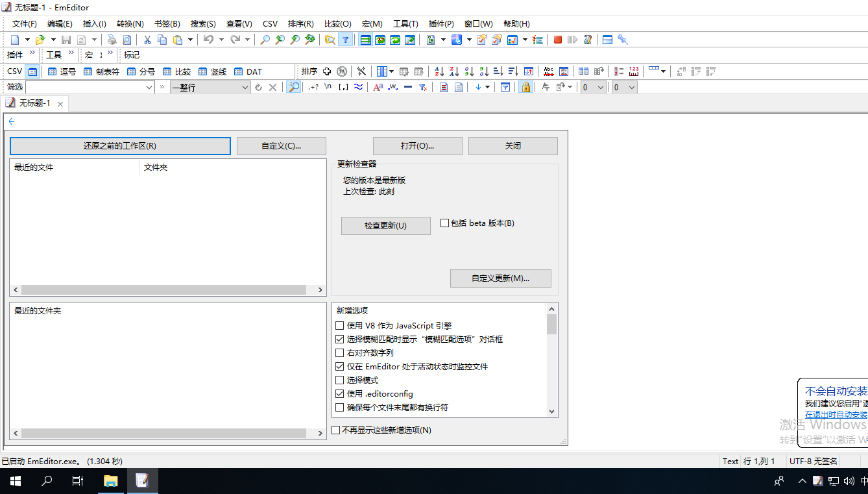The width and height of the screenshot is (868, 494).
Task: Uncheck 仅在 EmEditor 处于活动状态时监控文件
Action: [339, 367]
